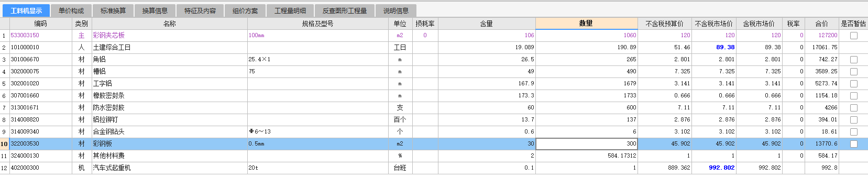The height and width of the screenshot is (189, 868).
Task: Enable the 是否暂估 checkbox for 工字铝
Action: pos(854,84)
